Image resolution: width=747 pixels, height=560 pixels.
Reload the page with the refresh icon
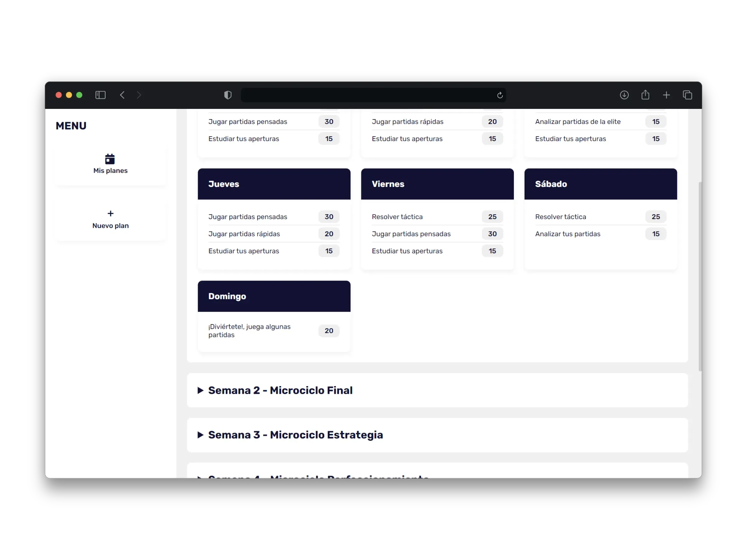[500, 96]
